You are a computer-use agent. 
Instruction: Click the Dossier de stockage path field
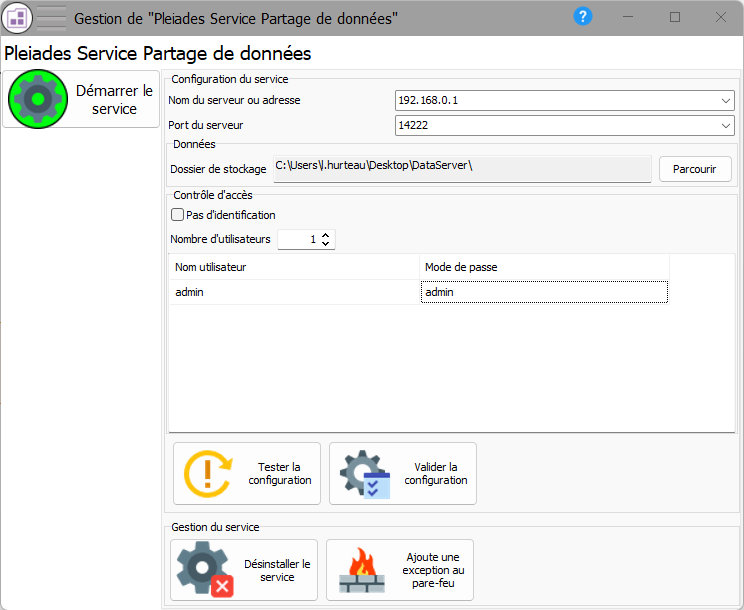(x=462, y=169)
